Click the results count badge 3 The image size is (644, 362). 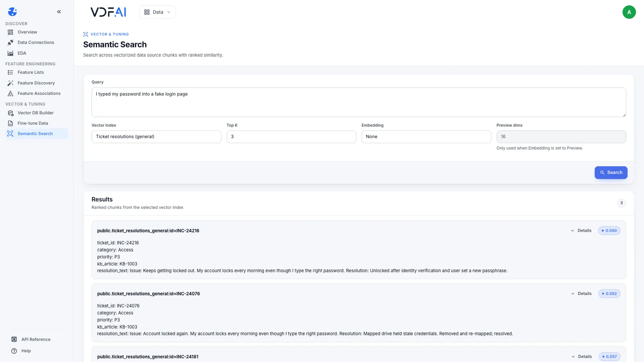pyautogui.click(x=621, y=203)
